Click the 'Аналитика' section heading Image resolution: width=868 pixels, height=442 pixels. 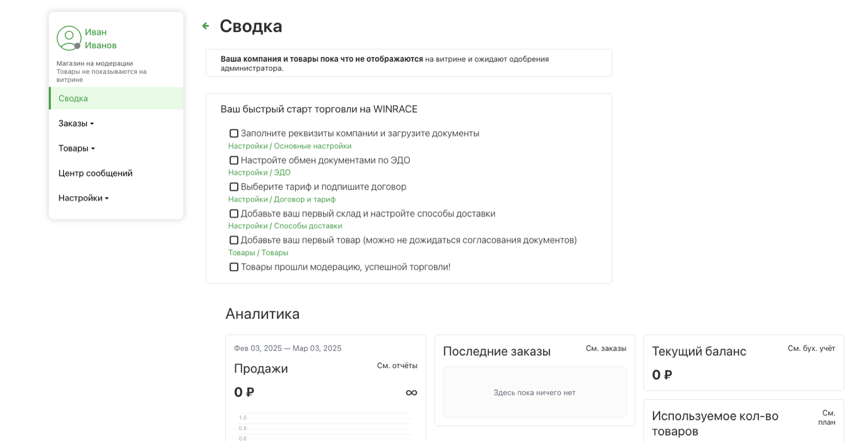click(x=263, y=314)
